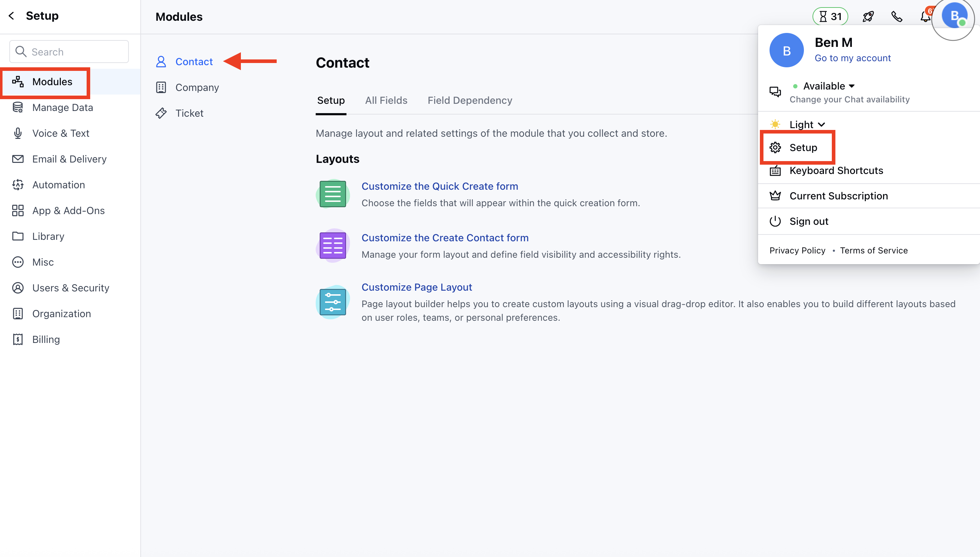Select the Users & Security section
The width and height of the screenshot is (980, 557).
coord(71,288)
